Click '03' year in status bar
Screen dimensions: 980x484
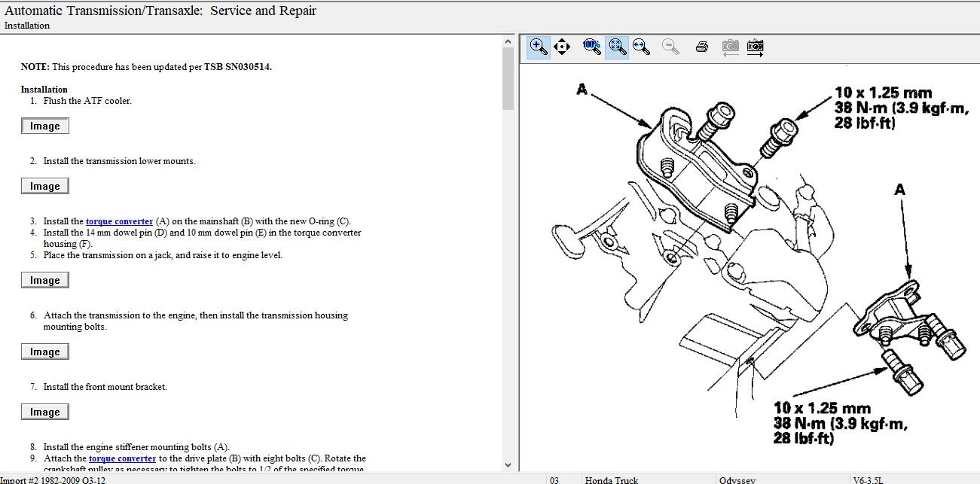(555, 479)
